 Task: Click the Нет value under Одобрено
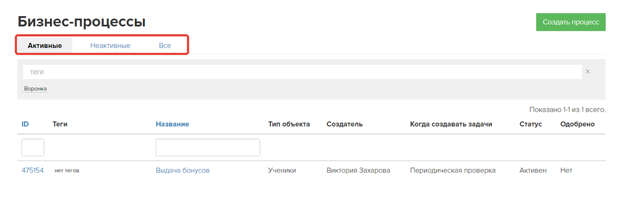coord(566,170)
